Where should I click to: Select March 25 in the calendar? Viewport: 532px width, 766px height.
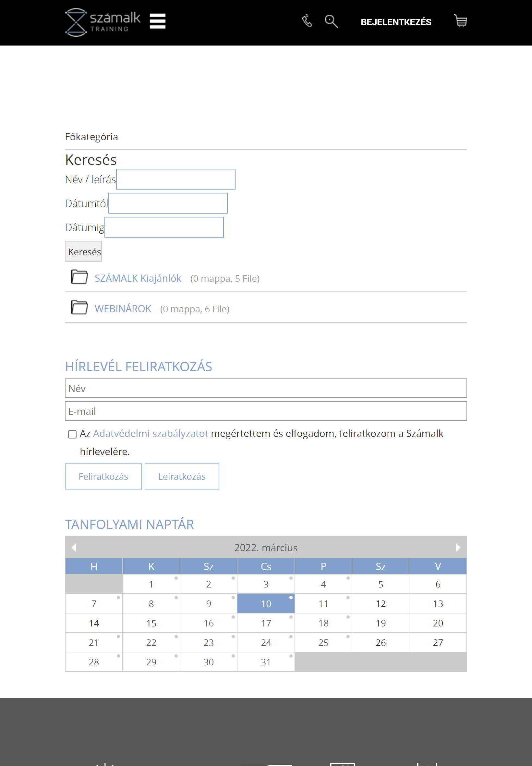[323, 642]
